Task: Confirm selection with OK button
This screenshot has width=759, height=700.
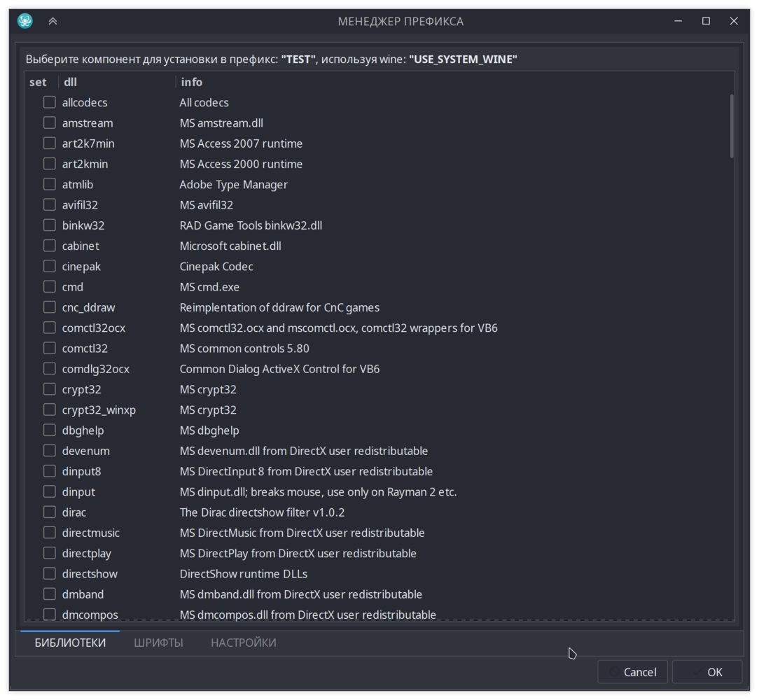Action: [707, 672]
